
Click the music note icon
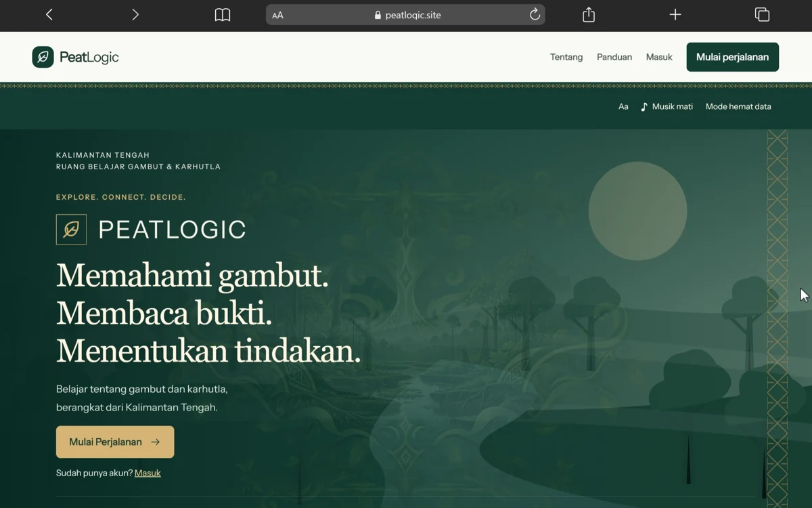pos(644,106)
